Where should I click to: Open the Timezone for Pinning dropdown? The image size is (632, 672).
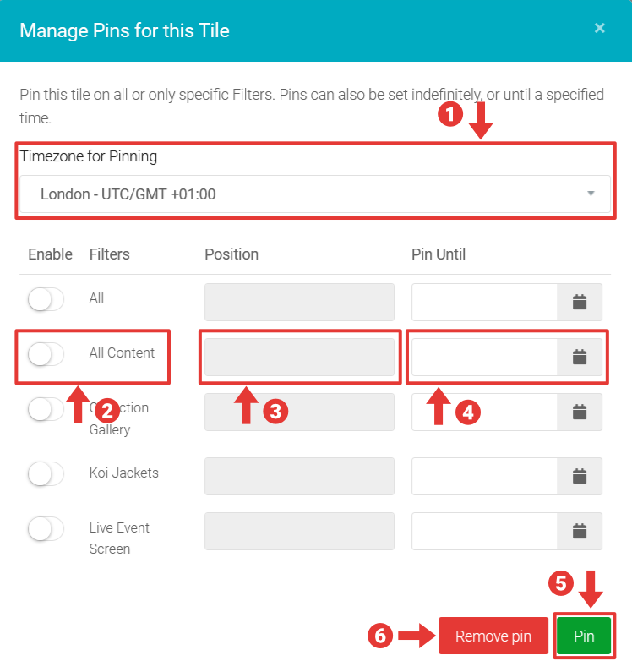(x=314, y=194)
